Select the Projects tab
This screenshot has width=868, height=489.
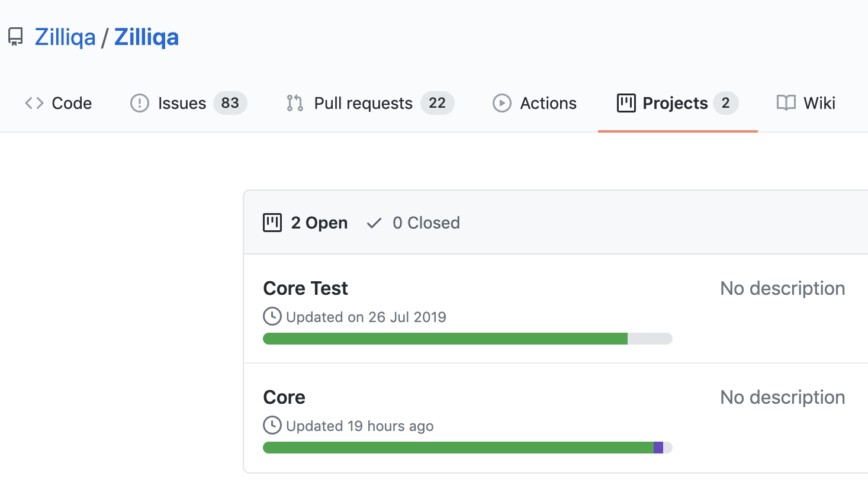click(x=677, y=103)
